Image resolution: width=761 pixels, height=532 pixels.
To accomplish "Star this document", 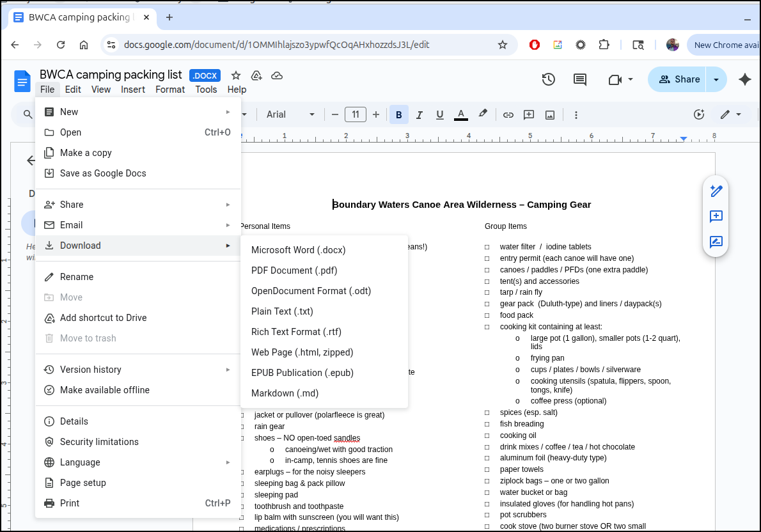I will point(236,75).
